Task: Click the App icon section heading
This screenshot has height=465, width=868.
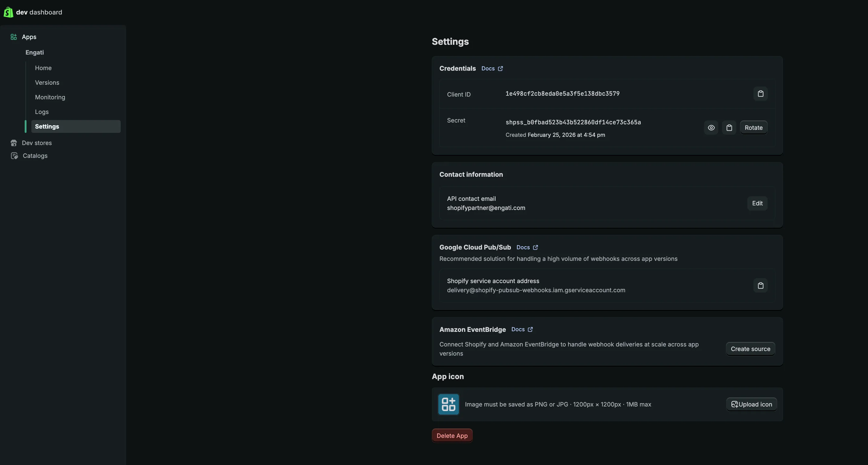Action: click(448, 377)
